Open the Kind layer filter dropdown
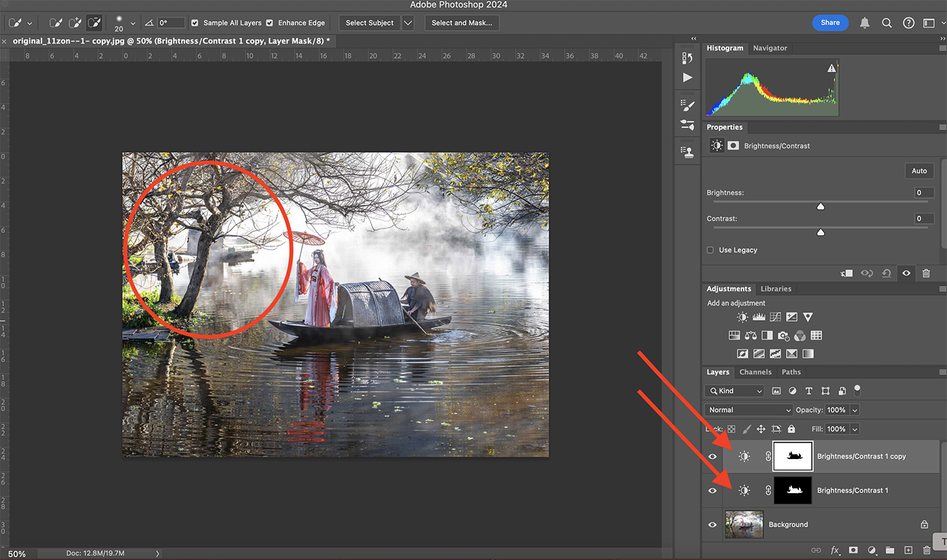 coord(735,391)
